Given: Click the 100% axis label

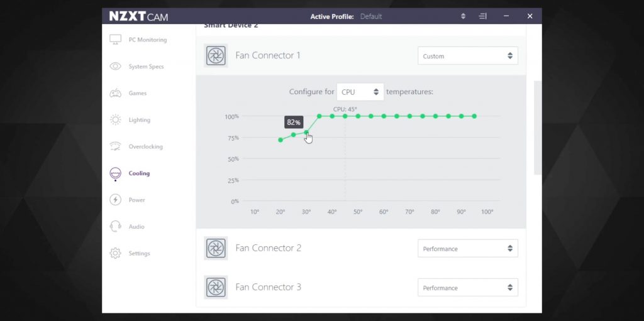Looking at the screenshot, I should (x=231, y=117).
